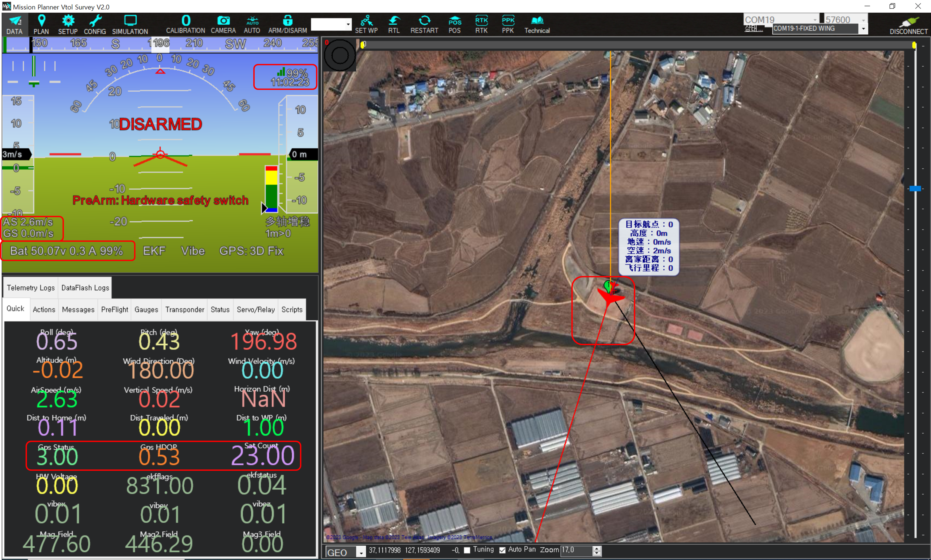This screenshot has height=560, width=931.
Task: Uncheck the Auto Pan checkbox
Action: point(502,550)
